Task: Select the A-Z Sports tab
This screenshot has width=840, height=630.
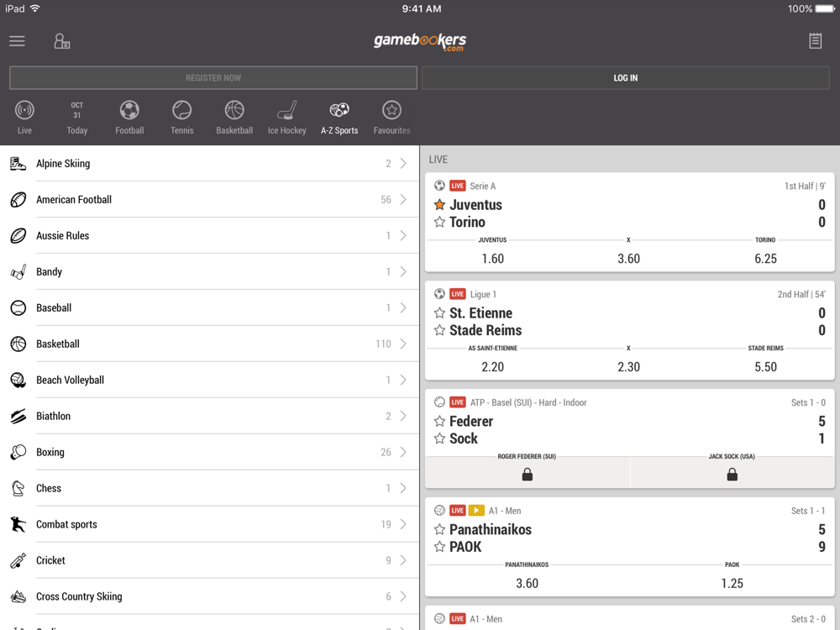Action: pyautogui.click(x=339, y=118)
